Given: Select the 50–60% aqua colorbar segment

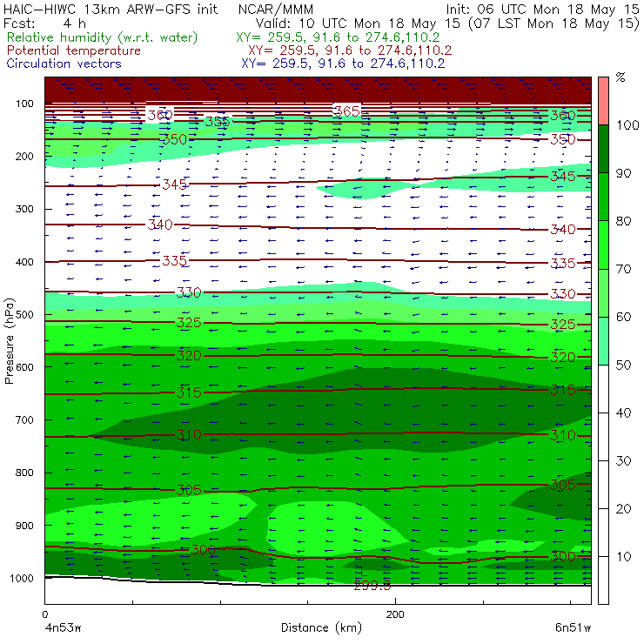Looking at the screenshot, I should 603,341.
